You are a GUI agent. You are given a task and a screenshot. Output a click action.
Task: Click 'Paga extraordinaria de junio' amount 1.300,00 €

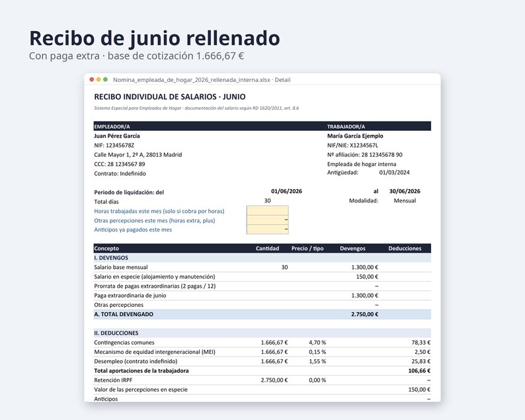(x=364, y=296)
